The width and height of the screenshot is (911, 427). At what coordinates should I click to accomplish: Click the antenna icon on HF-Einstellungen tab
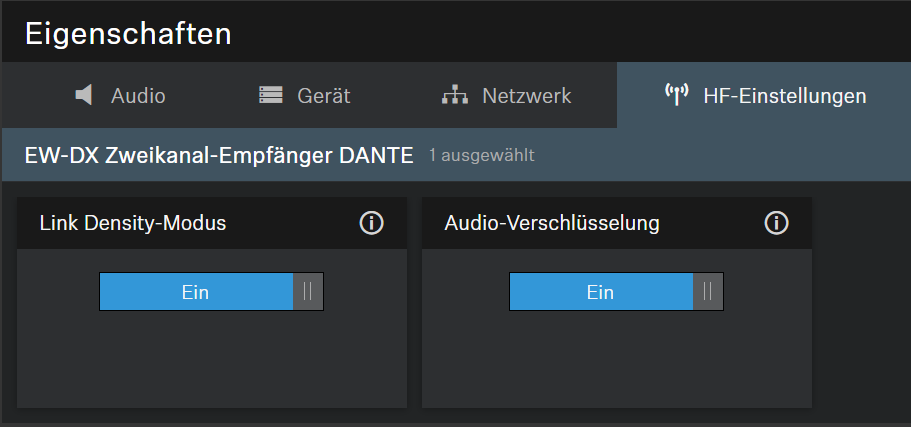676,96
